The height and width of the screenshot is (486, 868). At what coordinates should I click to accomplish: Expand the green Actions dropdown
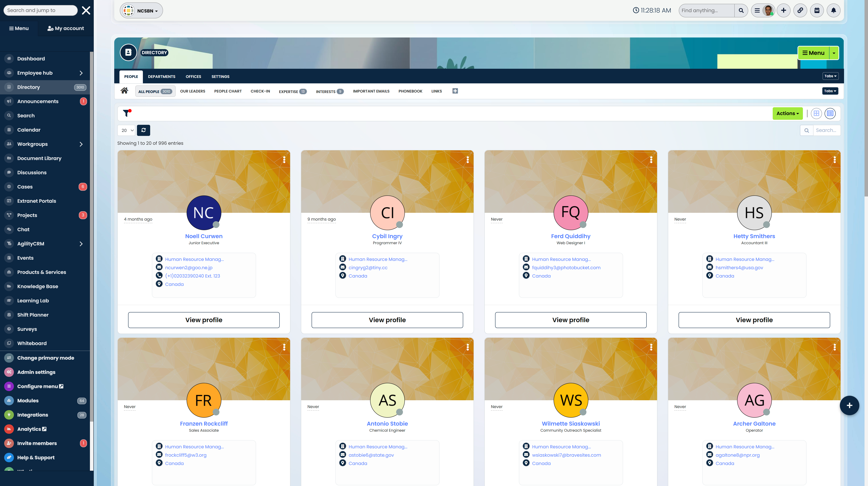787,114
